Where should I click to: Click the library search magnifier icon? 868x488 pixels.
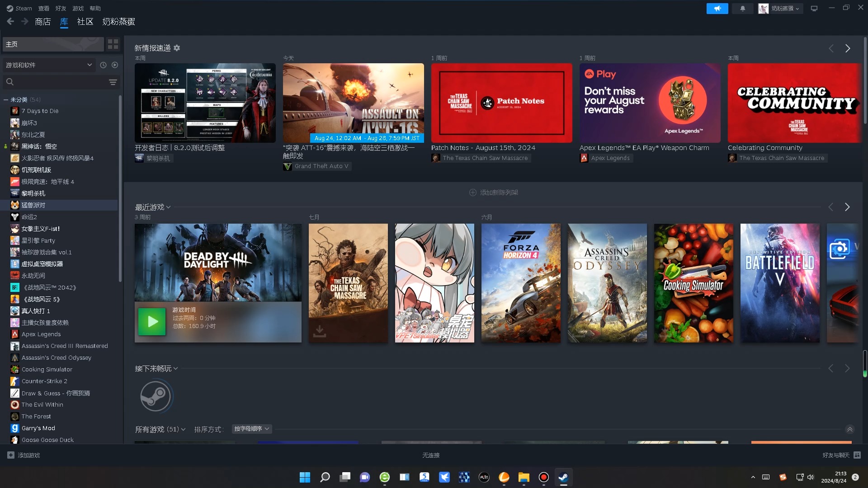pos(10,82)
